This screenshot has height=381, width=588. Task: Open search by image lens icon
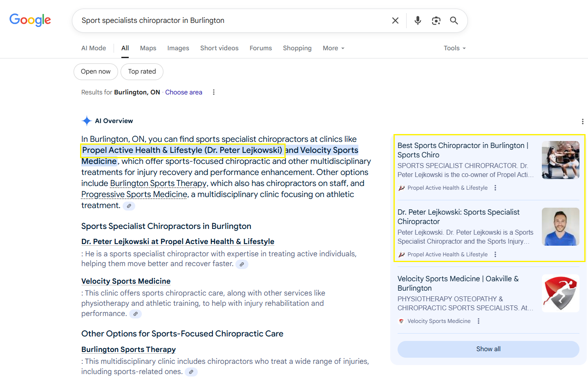point(436,20)
